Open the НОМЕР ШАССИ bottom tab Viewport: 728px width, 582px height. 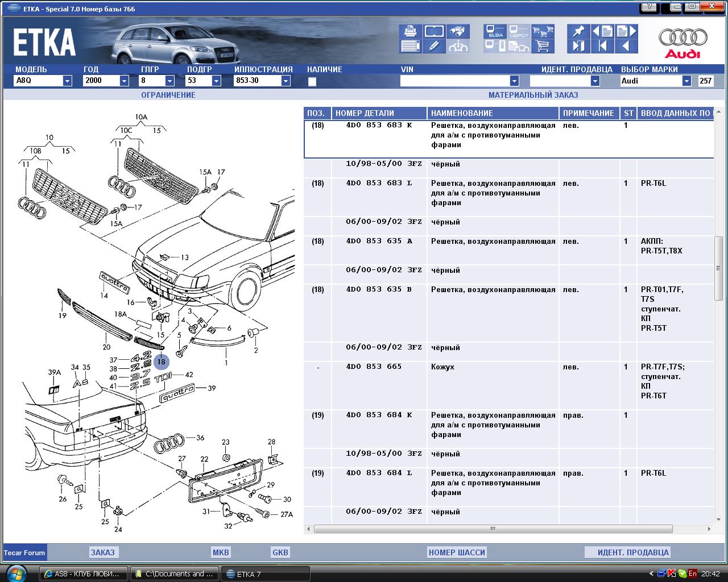[457, 552]
